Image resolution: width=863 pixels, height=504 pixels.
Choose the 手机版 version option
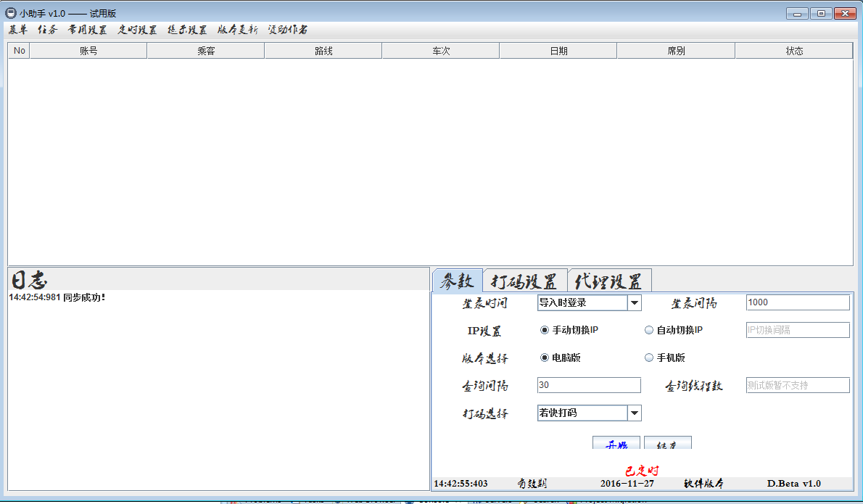point(649,358)
